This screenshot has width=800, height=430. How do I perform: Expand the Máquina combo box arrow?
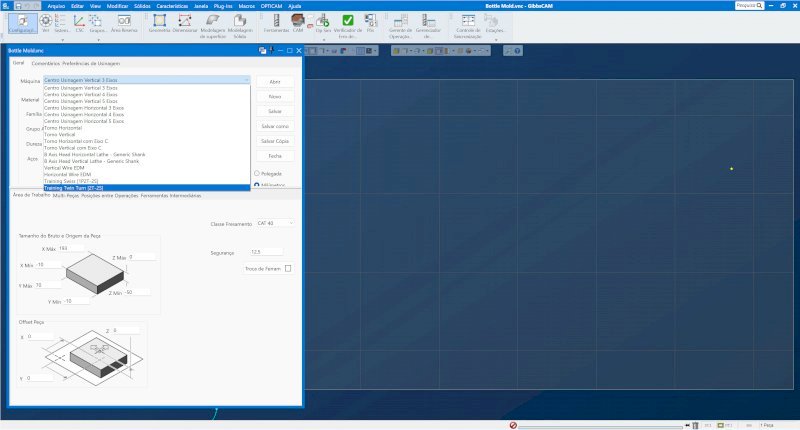coord(246,80)
